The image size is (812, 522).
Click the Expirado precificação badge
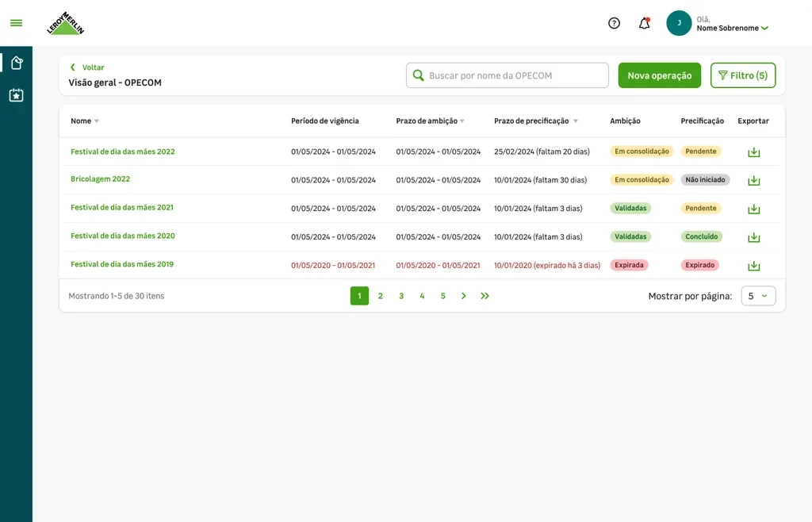pos(699,265)
